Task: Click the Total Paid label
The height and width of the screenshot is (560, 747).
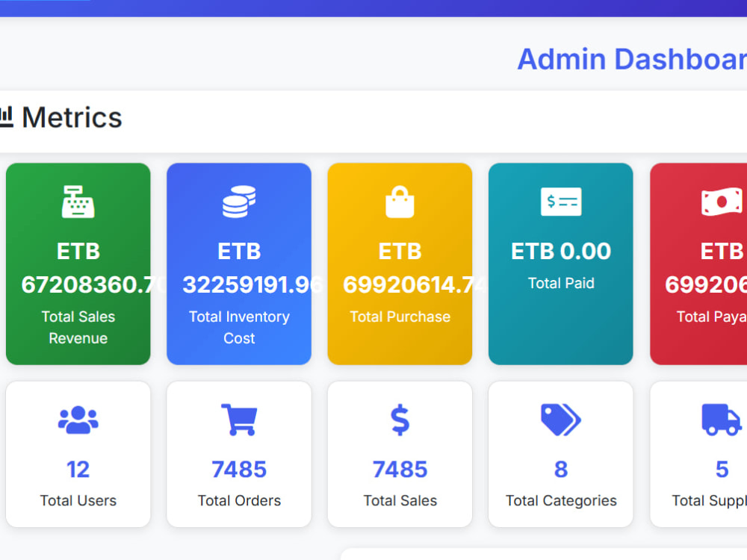Action: click(x=561, y=283)
